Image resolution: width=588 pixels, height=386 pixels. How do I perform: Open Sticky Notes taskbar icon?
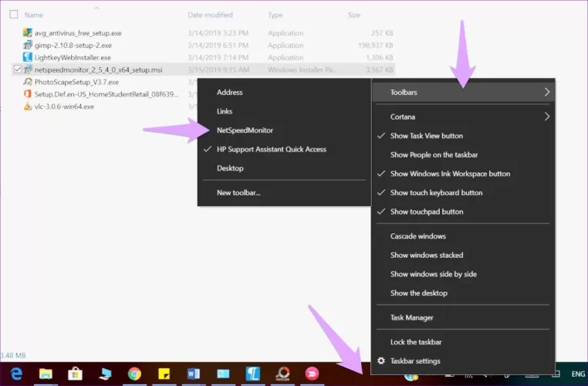(x=164, y=374)
